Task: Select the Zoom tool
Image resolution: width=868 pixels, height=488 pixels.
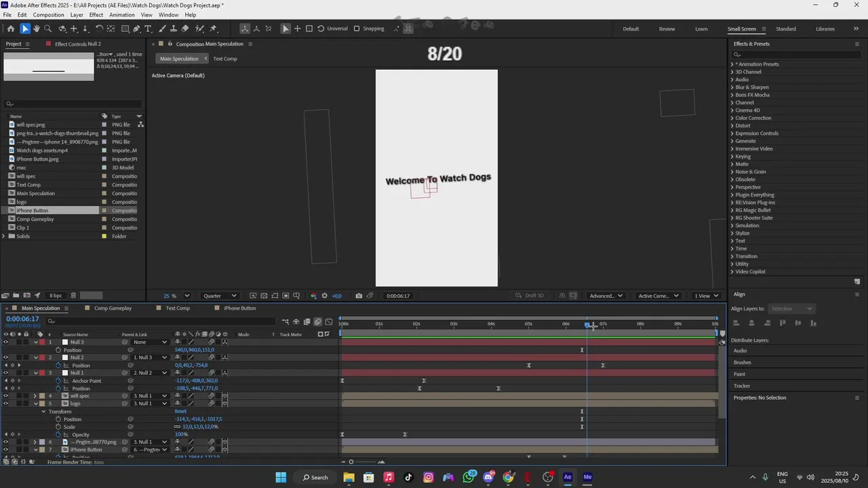Action: [x=47, y=28]
